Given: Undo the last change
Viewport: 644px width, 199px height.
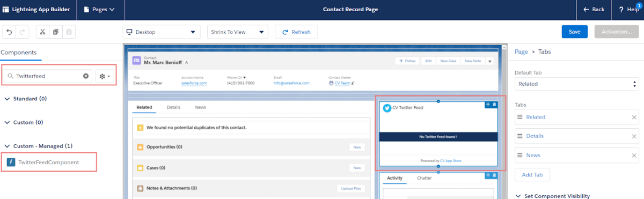Looking at the screenshot, I should 10,32.
